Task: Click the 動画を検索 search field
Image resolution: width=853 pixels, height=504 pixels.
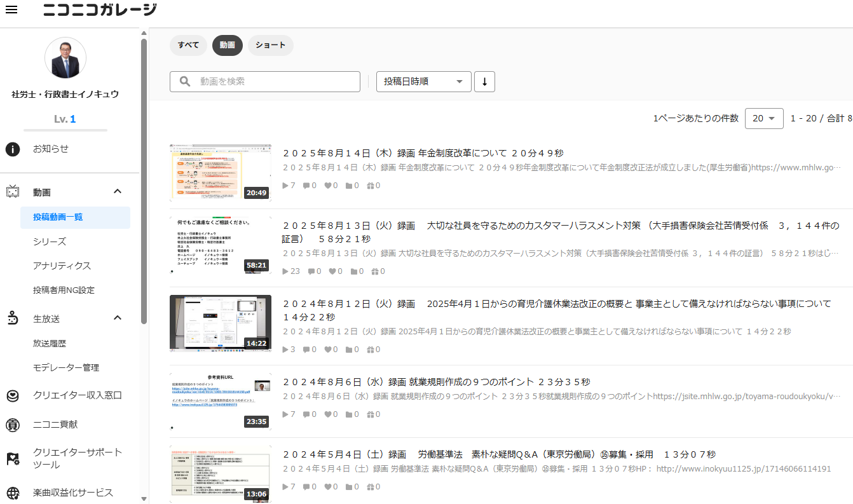Action: pos(265,81)
